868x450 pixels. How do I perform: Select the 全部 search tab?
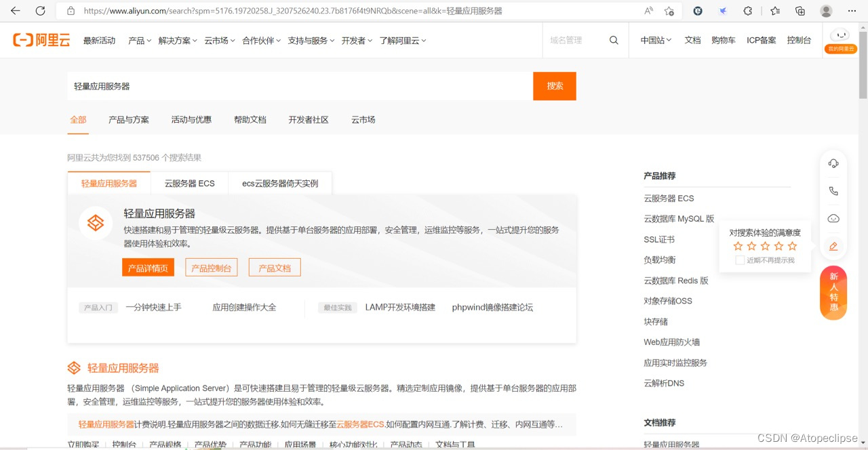78,120
